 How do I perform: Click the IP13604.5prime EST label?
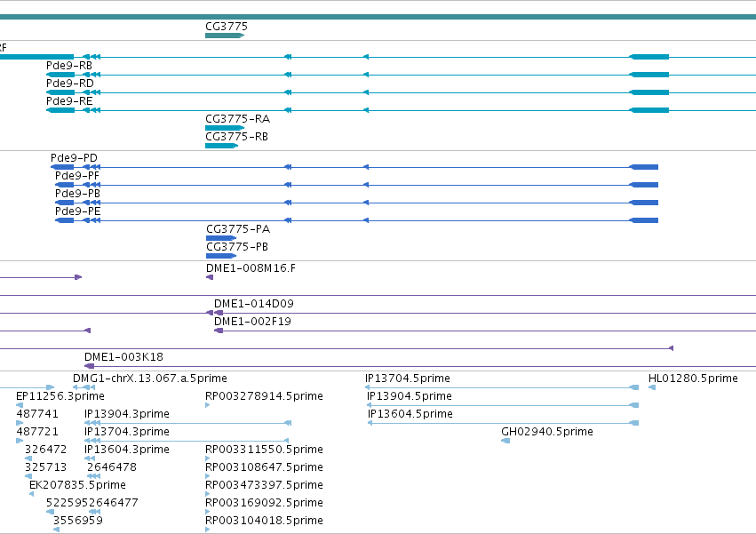coord(410,414)
